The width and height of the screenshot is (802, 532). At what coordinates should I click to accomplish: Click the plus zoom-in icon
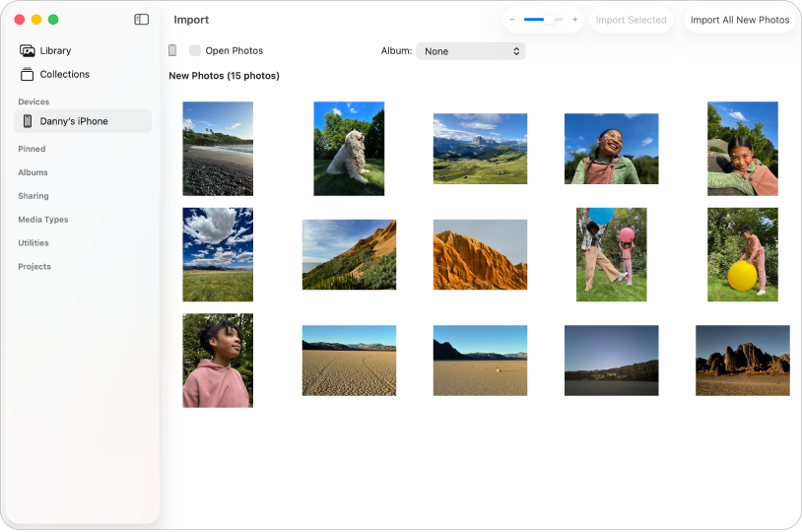574,20
